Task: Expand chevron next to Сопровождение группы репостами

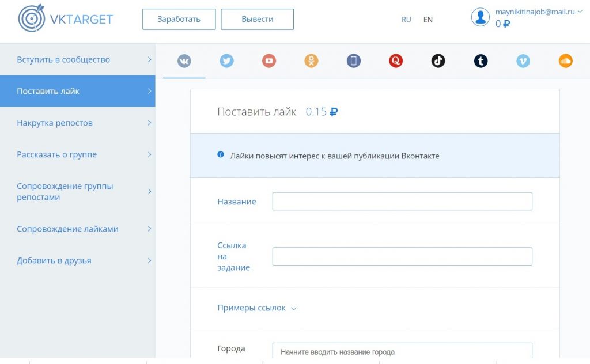Action: (149, 191)
